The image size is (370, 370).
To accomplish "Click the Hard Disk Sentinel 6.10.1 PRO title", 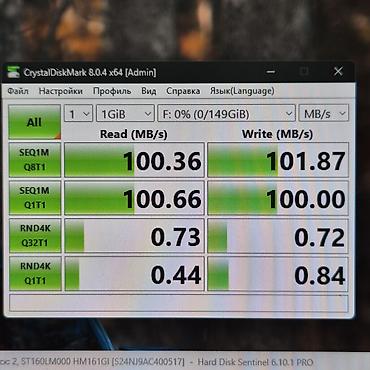I will click(x=255, y=362).
